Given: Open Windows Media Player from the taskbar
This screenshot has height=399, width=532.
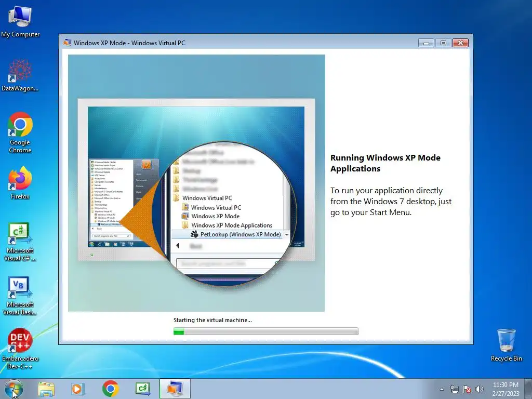Looking at the screenshot, I should pos(77,389).
